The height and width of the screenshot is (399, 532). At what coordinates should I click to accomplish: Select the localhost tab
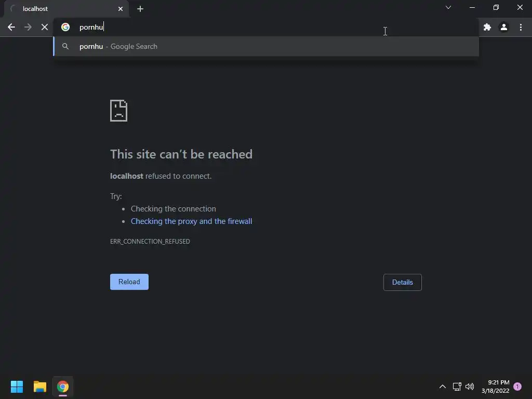(66, 9)
